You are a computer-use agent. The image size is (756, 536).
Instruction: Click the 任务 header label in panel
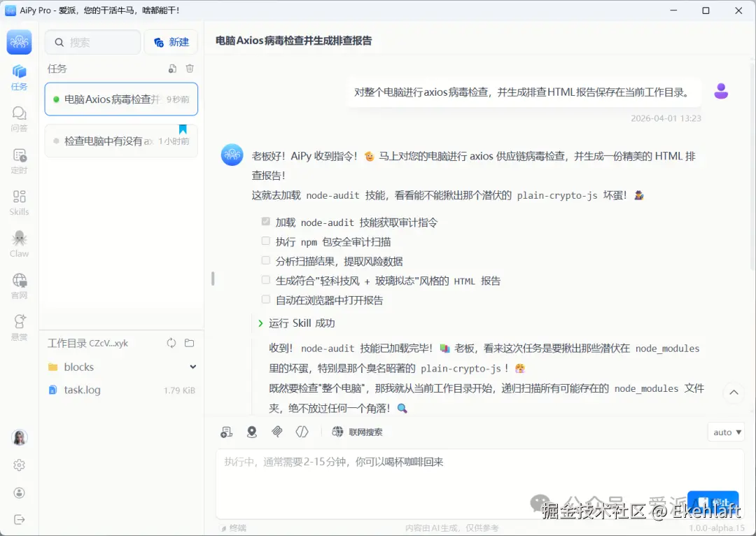[x=57, y=69]
